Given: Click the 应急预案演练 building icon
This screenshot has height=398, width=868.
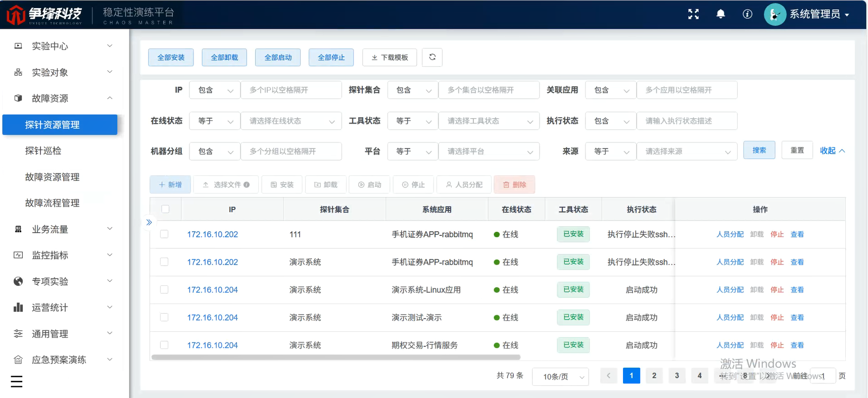Looking at the screenshot, I should (x=18, y=360).
